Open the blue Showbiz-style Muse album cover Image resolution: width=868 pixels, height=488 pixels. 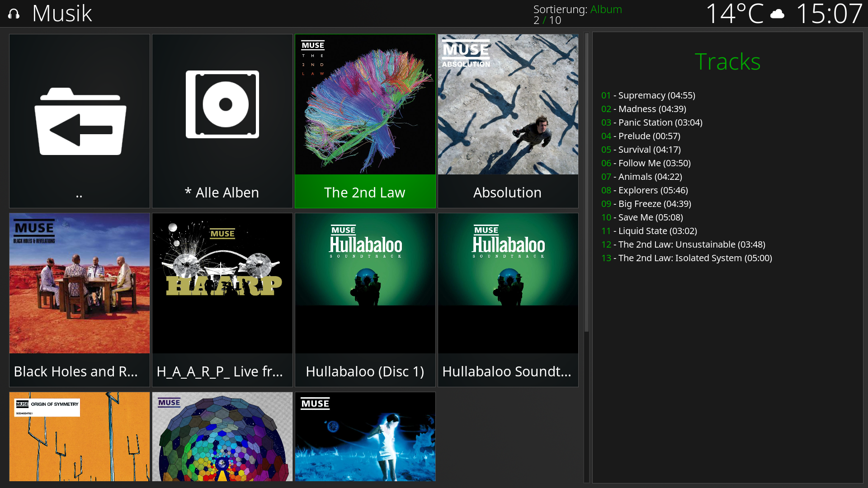(x=365, y=436)
